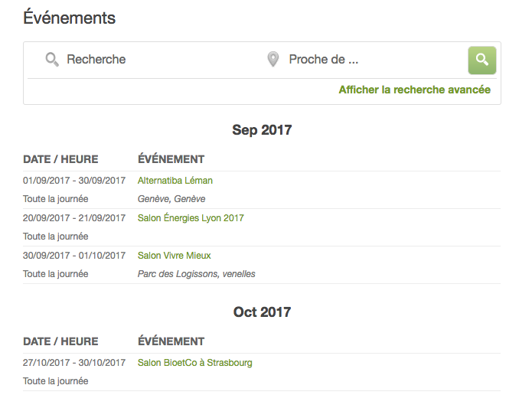This screenshot has width=532, height=408.
Task: Click the date 20/09/2017 - 21/09/2017
Action: [74, 217]
